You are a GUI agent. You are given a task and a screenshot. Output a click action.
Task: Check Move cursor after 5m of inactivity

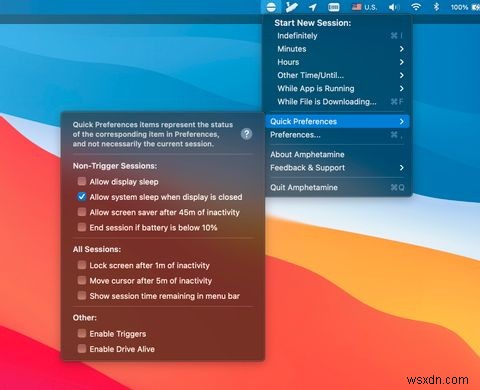pos(82,280)
